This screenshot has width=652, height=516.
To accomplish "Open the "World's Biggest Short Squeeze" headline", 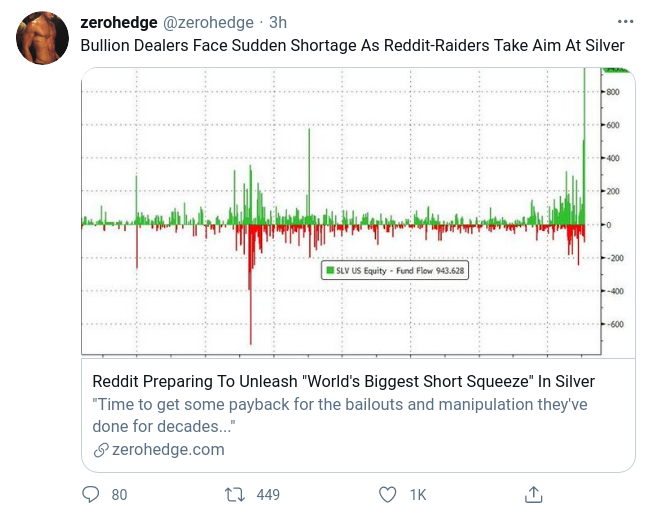I will [343, 381].
